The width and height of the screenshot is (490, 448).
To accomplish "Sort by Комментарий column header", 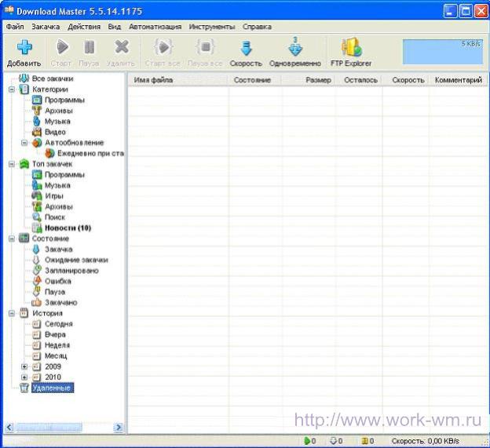I will click(459, 80).
